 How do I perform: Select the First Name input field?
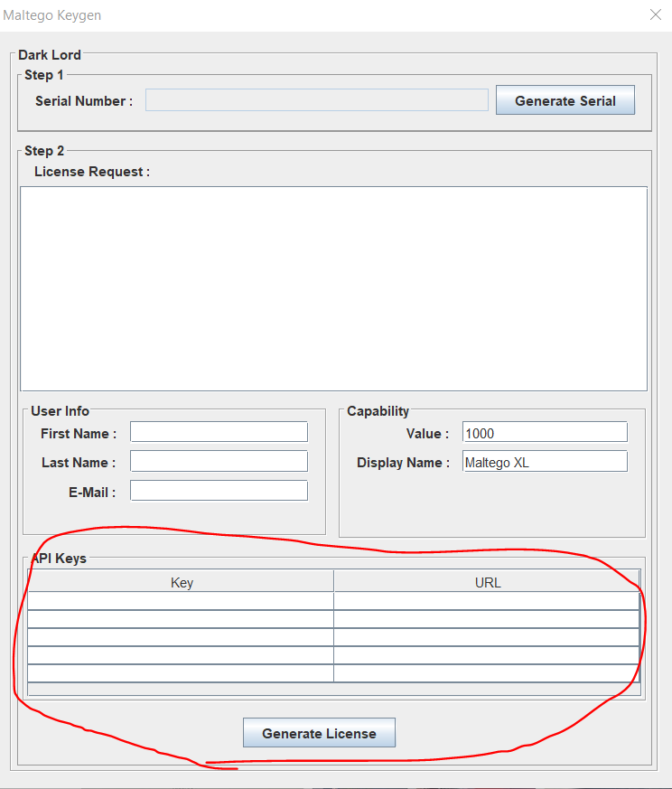point(219,432)
